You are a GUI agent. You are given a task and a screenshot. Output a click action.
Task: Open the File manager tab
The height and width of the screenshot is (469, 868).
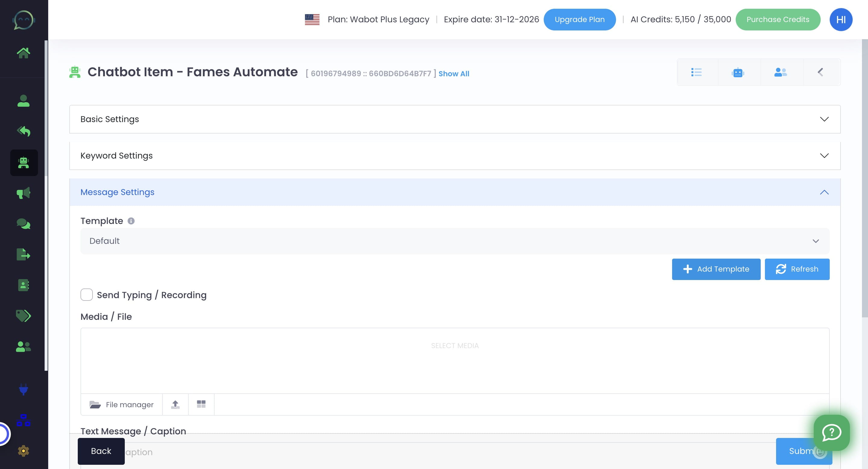point(122,404)
